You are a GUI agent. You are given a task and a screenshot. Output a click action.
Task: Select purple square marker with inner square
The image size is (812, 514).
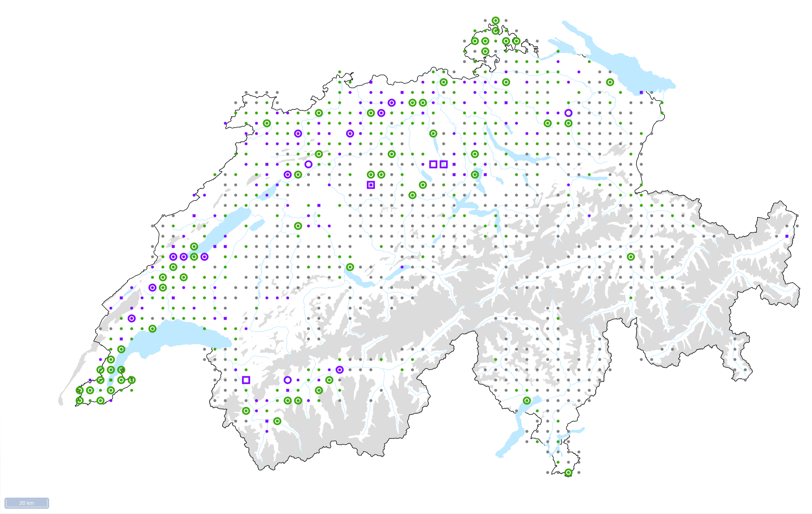tap(371, 185)
